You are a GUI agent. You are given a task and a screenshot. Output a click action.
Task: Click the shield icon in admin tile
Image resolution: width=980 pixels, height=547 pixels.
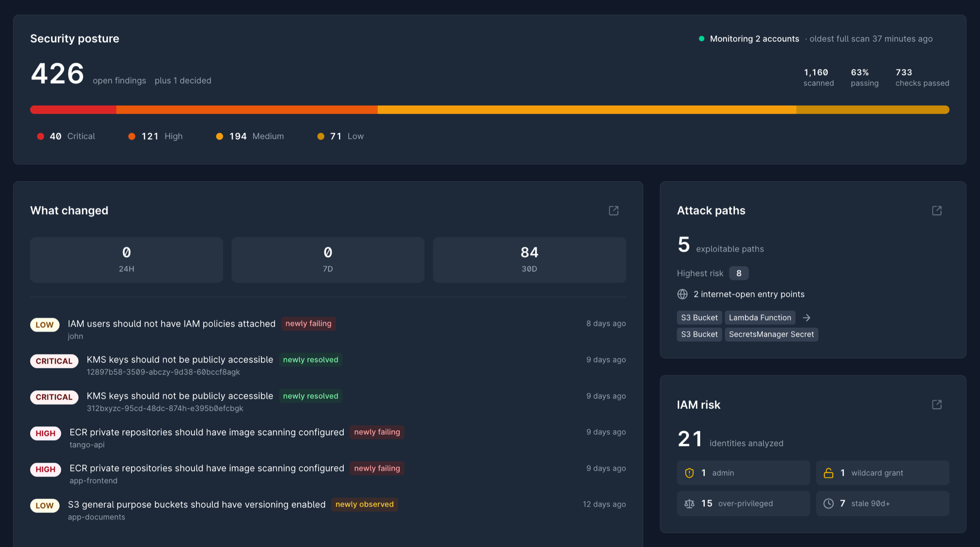(x=689, y=473)
